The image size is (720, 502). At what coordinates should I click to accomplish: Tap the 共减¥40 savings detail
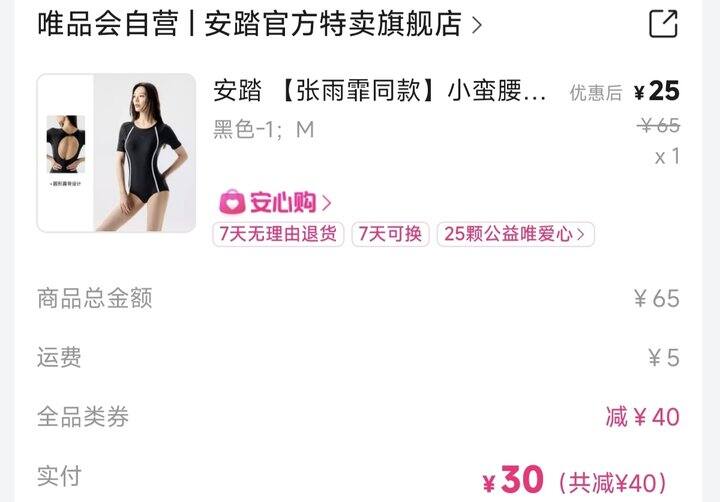(x=613, y=483)
